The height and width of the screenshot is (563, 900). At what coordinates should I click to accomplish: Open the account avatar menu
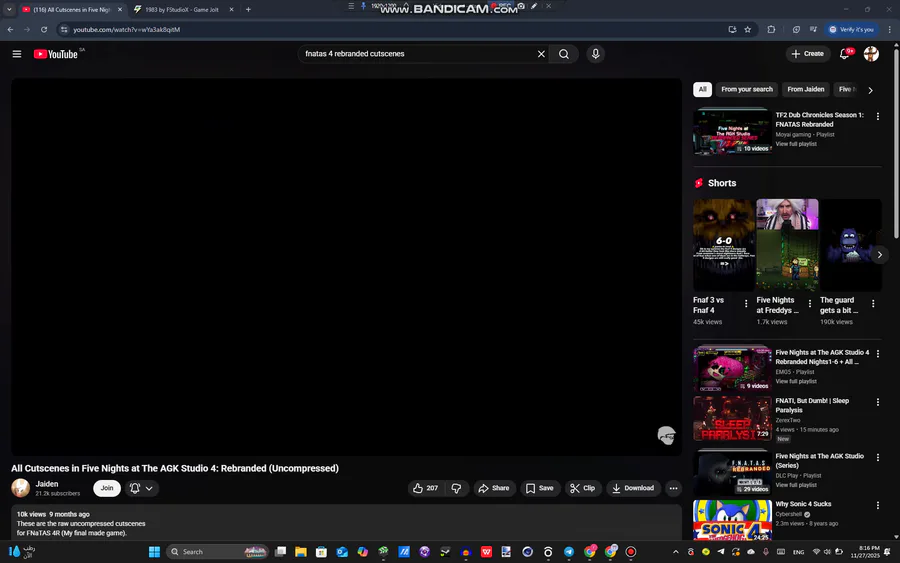(871, 54)
